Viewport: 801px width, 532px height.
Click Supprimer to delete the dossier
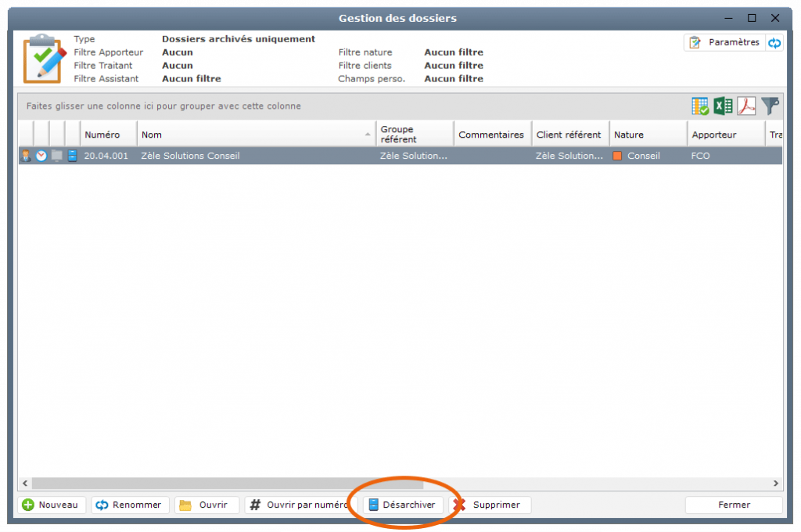click(x=490, y=505)
